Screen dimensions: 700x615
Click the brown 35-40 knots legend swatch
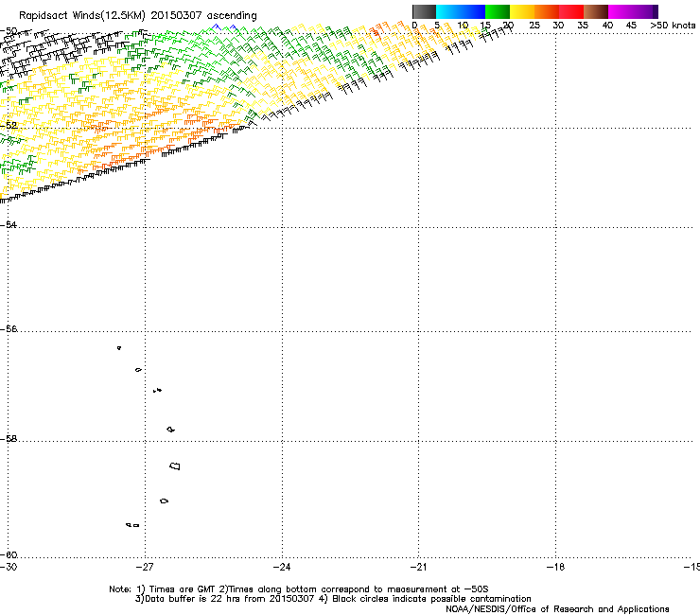[x=596, y=11]
